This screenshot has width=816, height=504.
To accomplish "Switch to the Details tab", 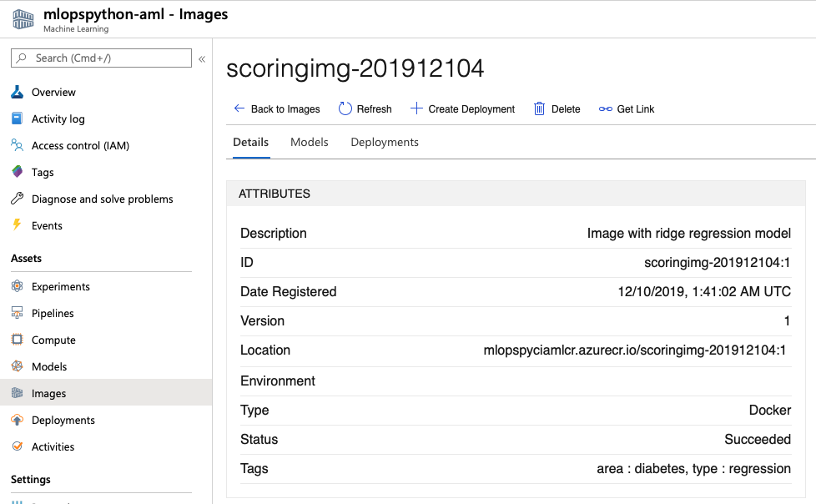I will pos(251,142).
